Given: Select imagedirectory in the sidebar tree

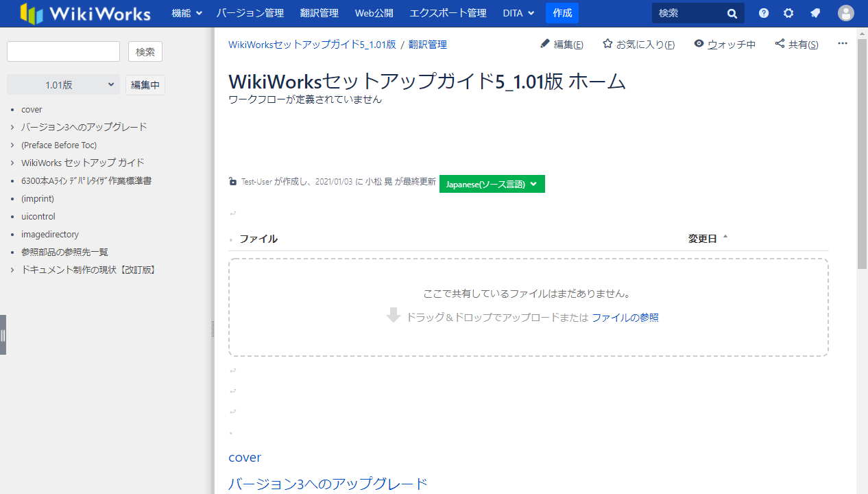Looking at the screenshot, I should [50, 234].
